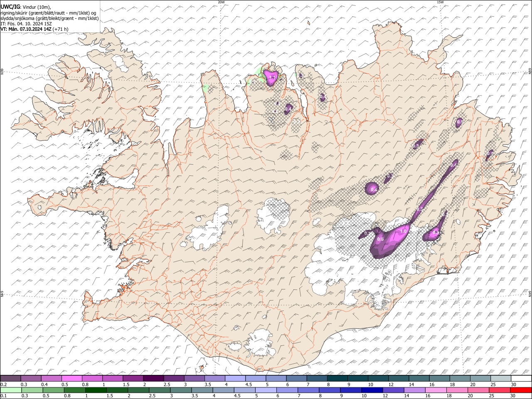This screenshot has height=399, width=532.
Task: Click the '(+71 h)' forecast offset text
Action: (61, 29)
